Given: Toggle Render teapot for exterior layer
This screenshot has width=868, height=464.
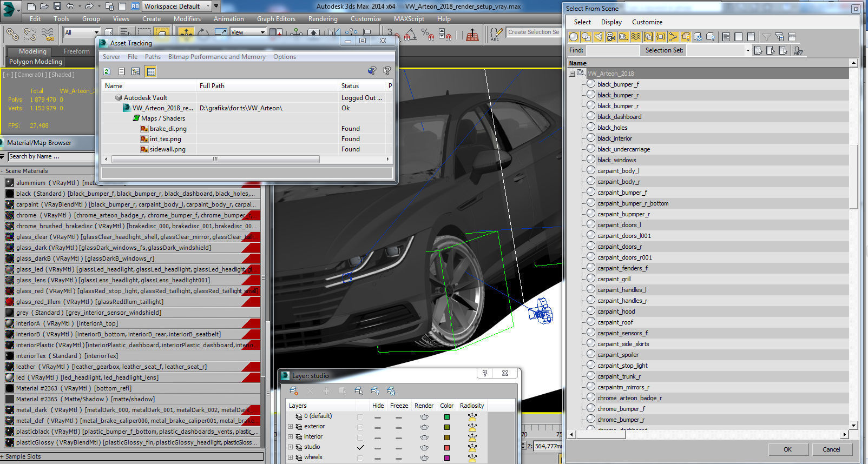Looking at the screenshot, I should [x=424, y=427].
